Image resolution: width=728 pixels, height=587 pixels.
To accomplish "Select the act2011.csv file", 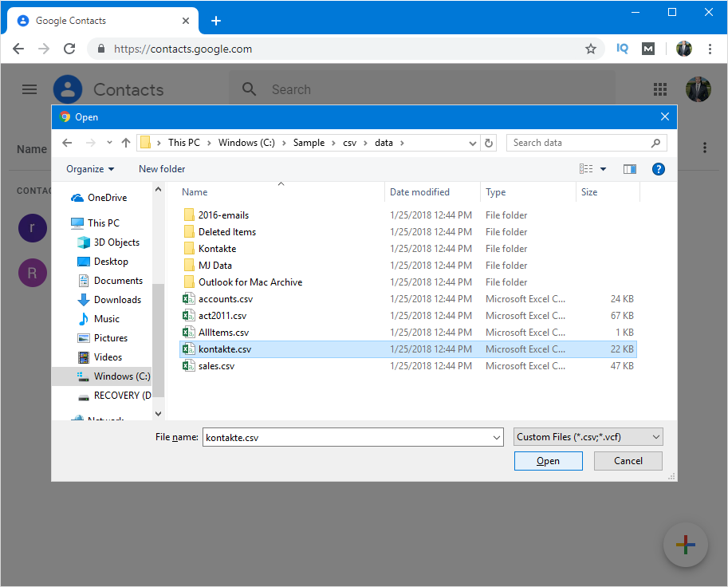I will pos(408,315).
